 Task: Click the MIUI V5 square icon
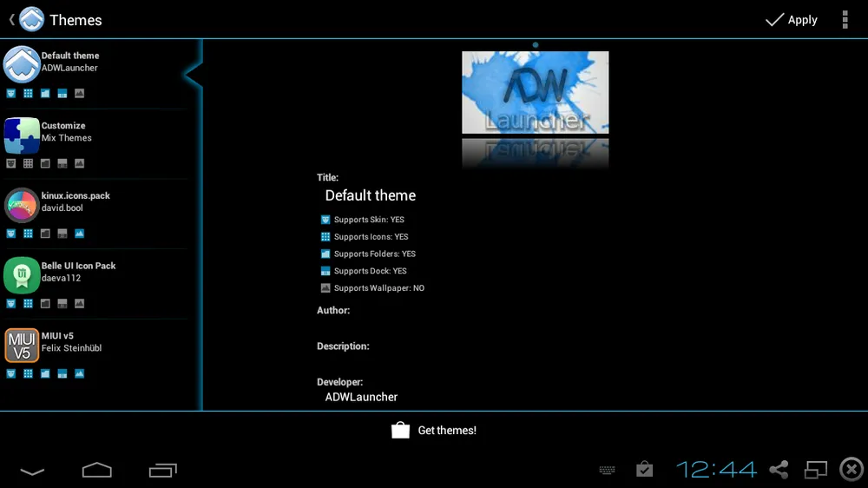click(x=21, y=345)
